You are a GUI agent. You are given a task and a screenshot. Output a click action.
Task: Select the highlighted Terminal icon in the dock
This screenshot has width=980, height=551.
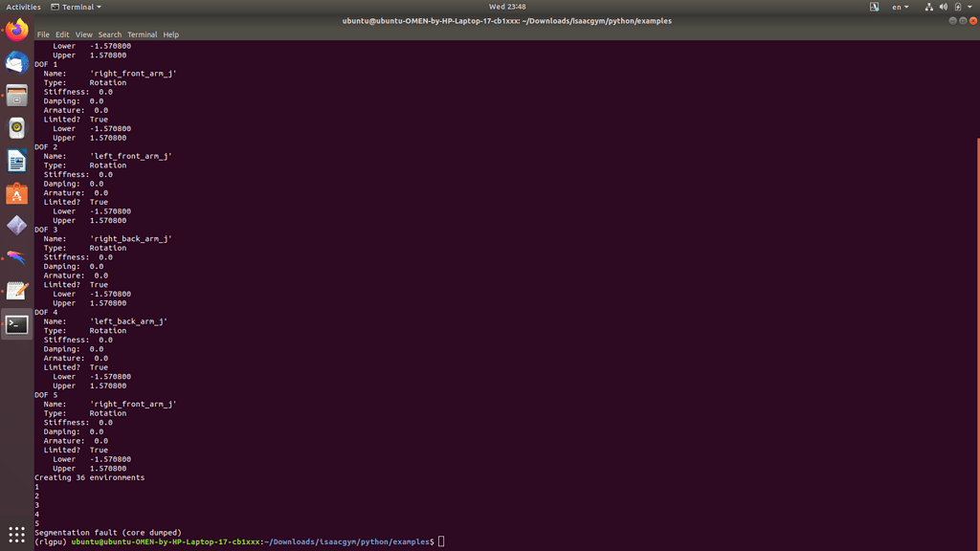(x=15, y=325)
